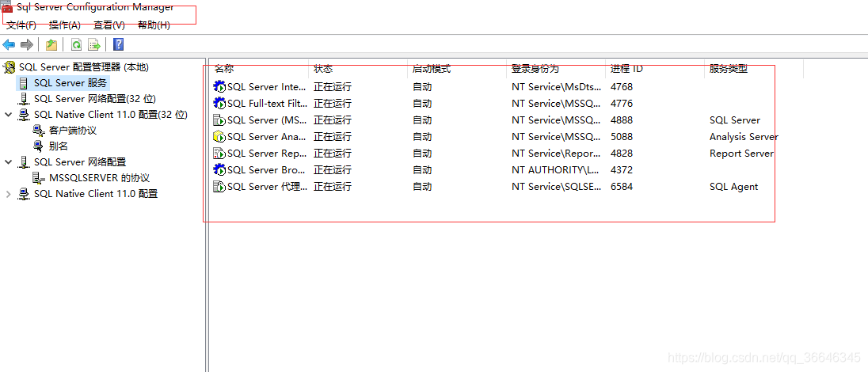Click NT Service\Repor... login account

556,154
